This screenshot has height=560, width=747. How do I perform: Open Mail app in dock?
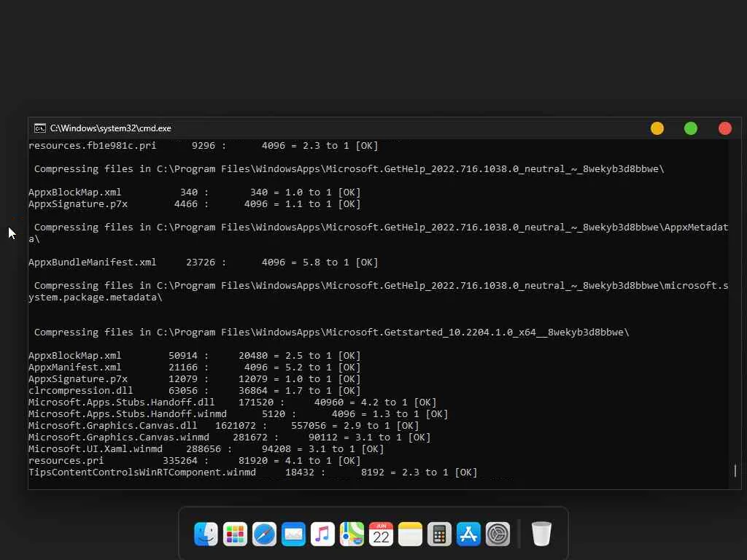pos(293,534)
